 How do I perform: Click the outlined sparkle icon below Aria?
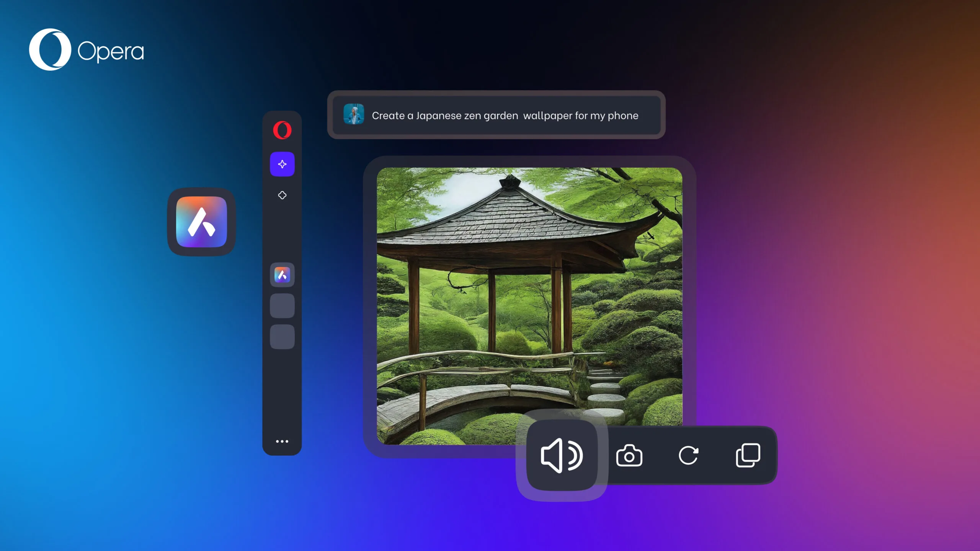pyautogui.click(x=283, y=195)
